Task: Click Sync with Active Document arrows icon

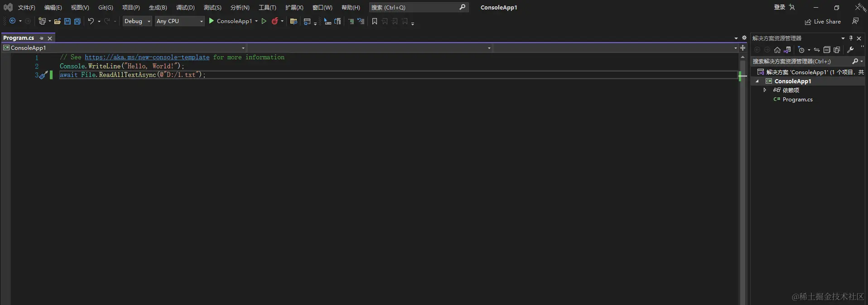Action: [817, 50]
